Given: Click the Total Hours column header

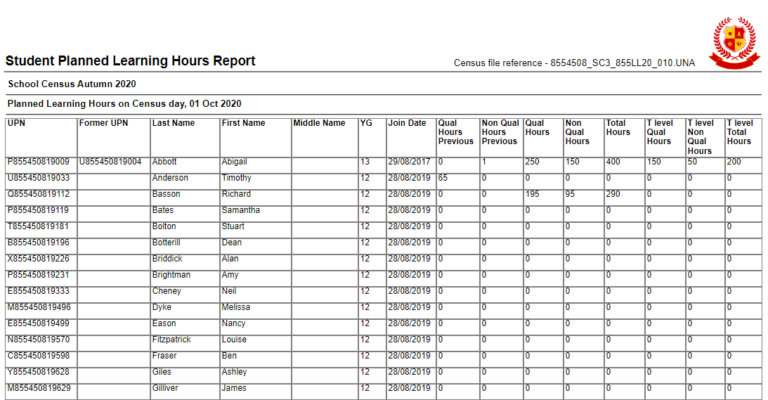Looking at the screenshot, I should pyautogui.click(x=617, y=128).
